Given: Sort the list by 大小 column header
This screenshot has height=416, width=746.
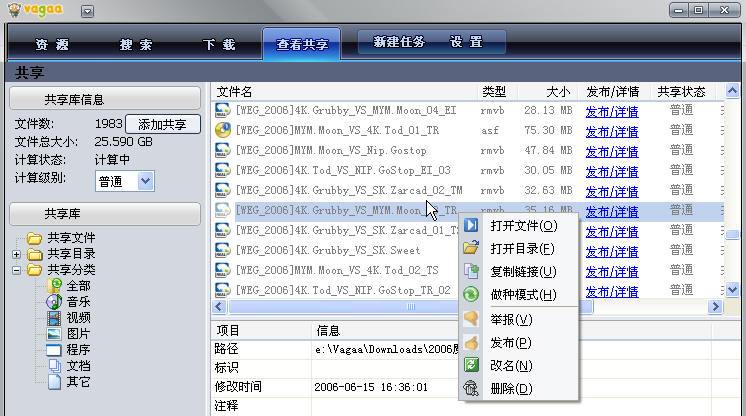Looking at the screenshot, I should tap(557, 92).
